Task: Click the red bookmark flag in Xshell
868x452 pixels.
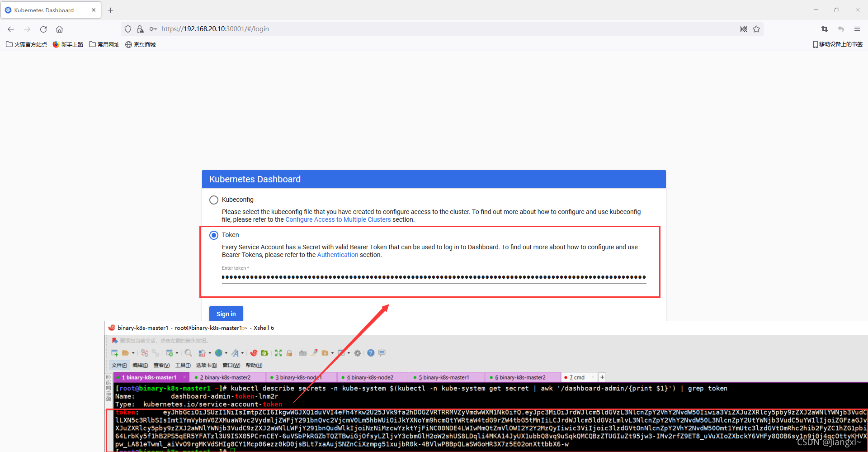Action: tap(115, 341)
